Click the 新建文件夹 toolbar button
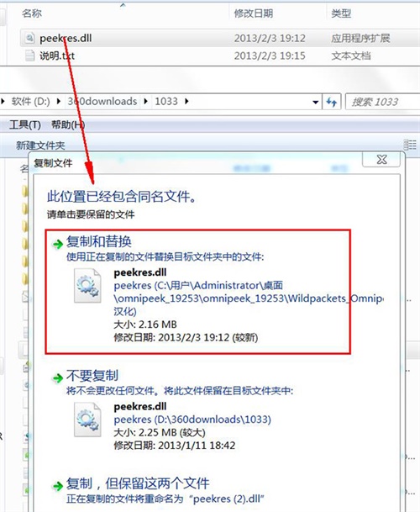The height and width of the screenshot is (512, 420). point(40,145)
